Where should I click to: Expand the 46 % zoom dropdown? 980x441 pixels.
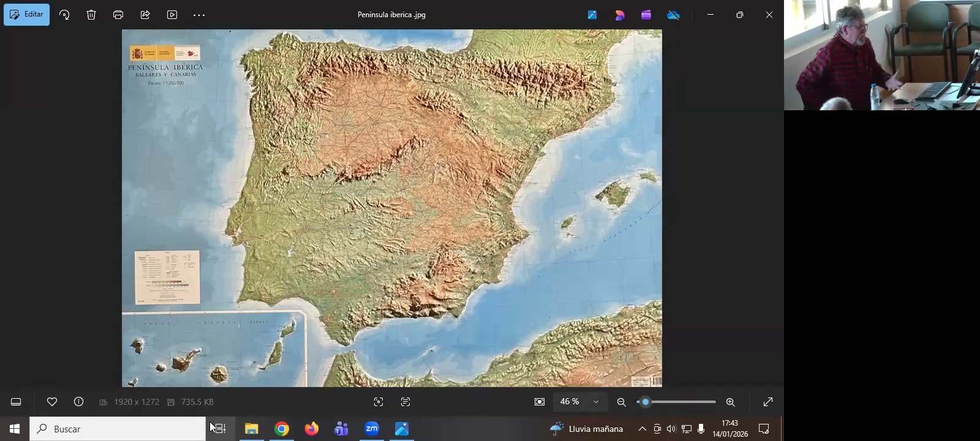pyautogui.click(x=595, y=402)
